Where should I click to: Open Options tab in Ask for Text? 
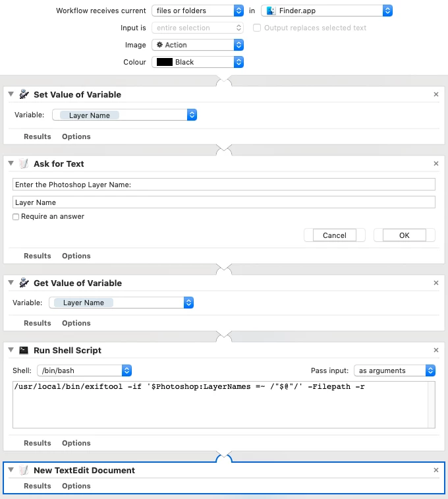point(76,256)
